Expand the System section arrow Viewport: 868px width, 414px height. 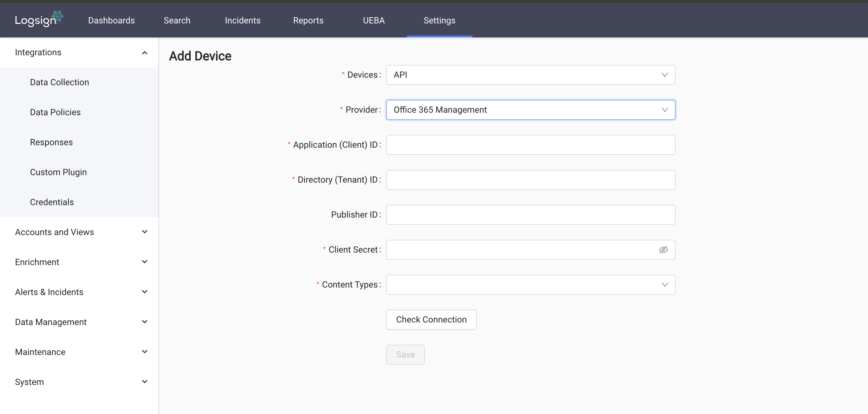coord(145,382)
